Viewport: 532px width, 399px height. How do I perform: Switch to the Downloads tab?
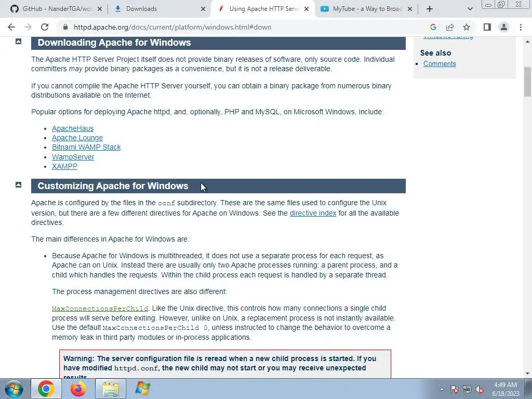point(159,9)
